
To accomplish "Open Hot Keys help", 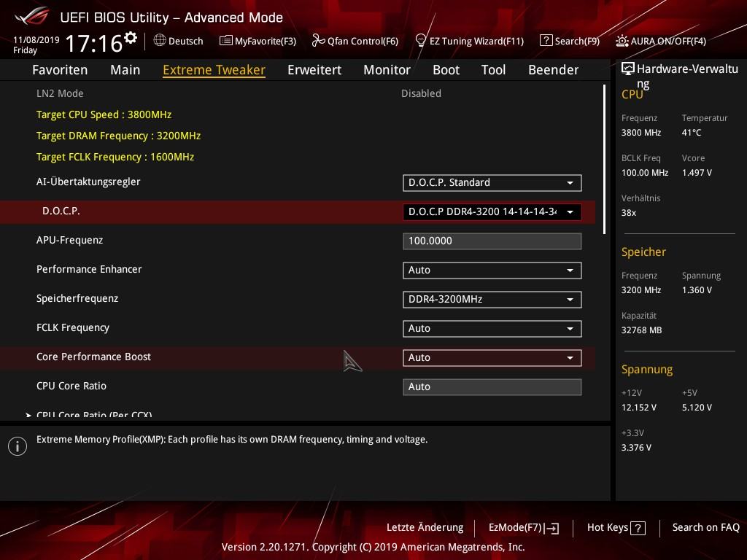I will click(x=616, y=528).
